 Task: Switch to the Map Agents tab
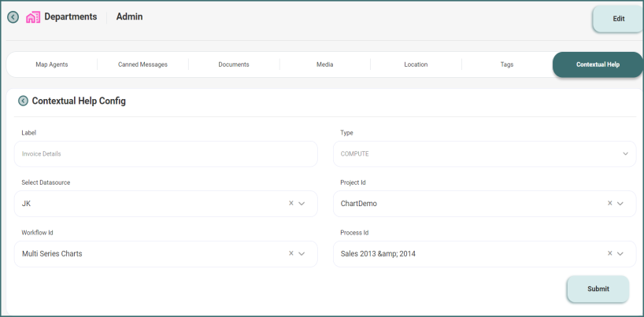click(x=52, y=65)
